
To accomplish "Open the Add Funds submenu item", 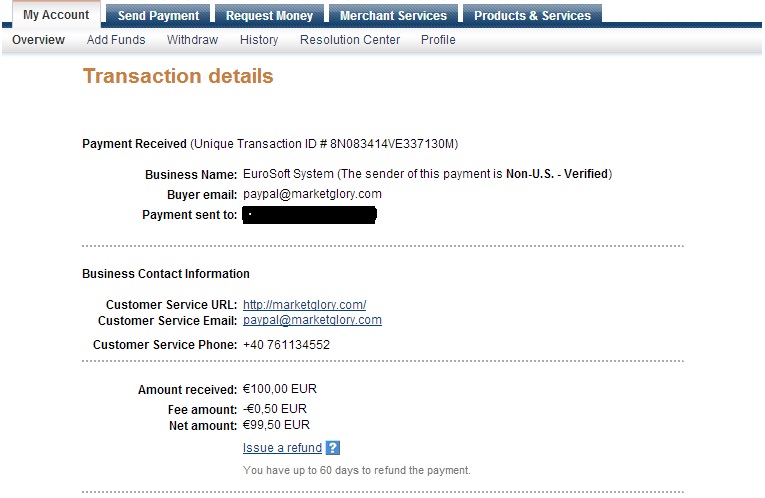I will coord(116,40).
